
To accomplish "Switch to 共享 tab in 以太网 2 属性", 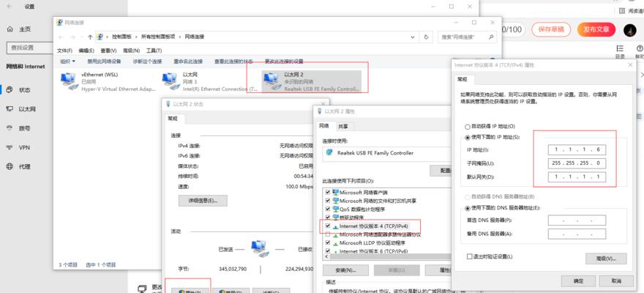I will (x=343, y=126).
